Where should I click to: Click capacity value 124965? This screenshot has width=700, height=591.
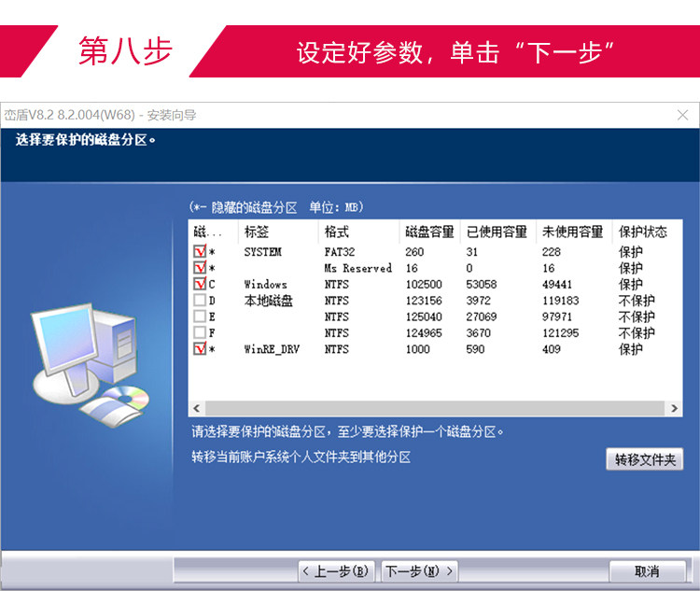click(424, 332)
